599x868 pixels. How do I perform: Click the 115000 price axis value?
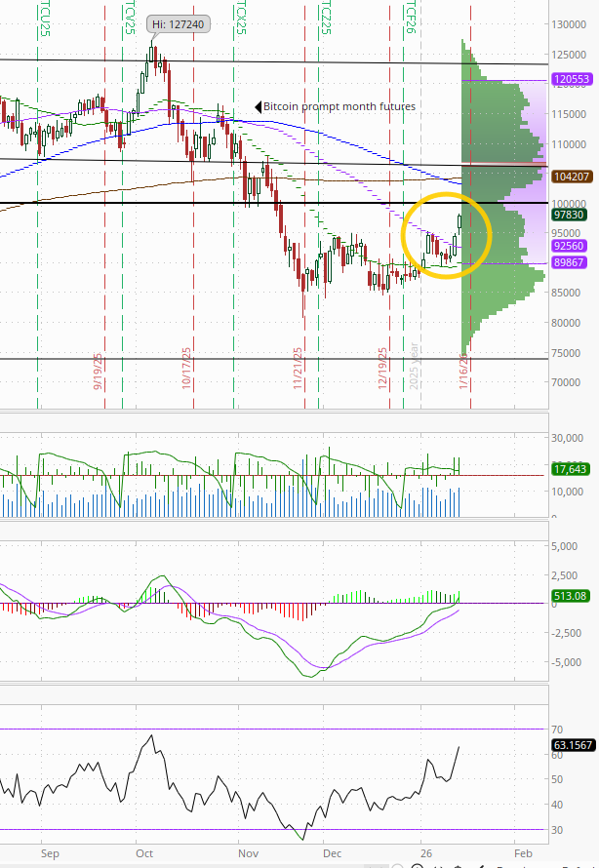click(x=569, y=114)
